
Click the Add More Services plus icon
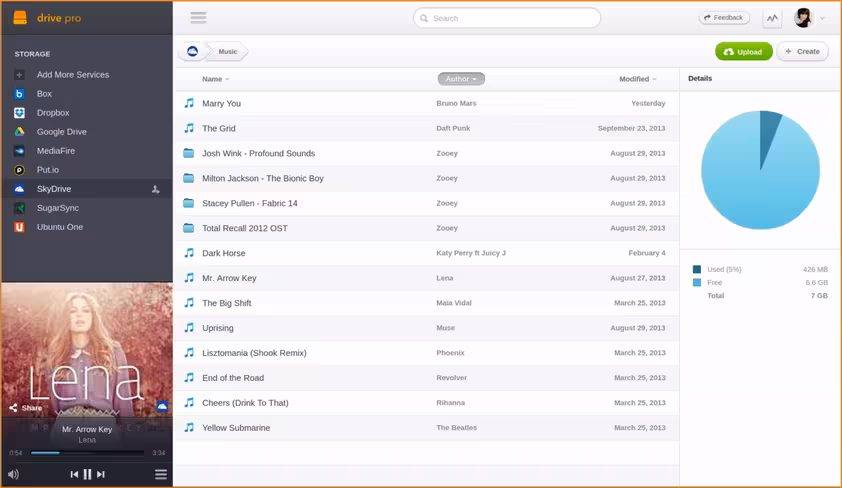click(x=19, y=75)
